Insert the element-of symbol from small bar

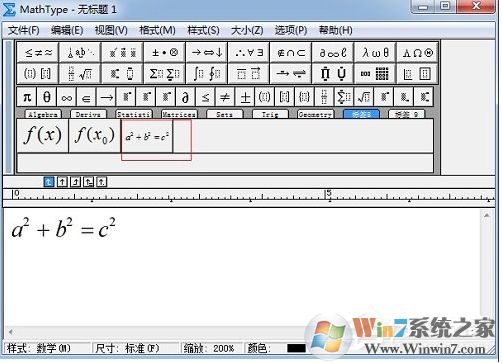(86, 97)
